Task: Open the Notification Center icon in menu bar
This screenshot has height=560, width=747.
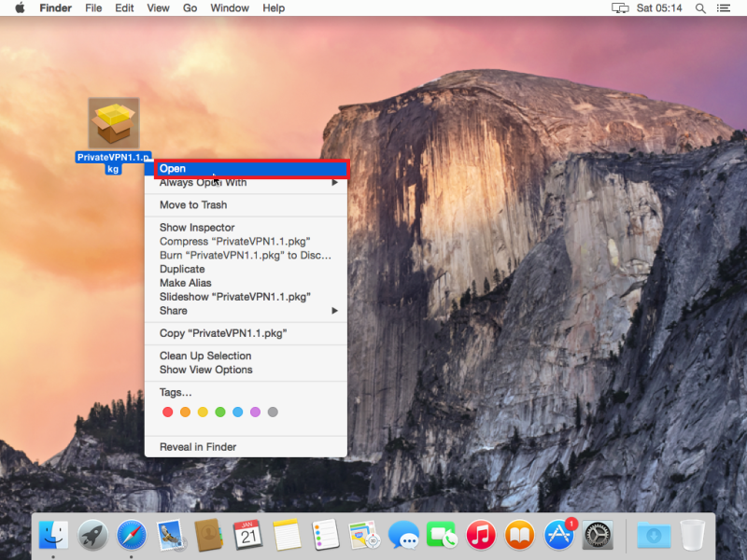Action: (725, 8)
